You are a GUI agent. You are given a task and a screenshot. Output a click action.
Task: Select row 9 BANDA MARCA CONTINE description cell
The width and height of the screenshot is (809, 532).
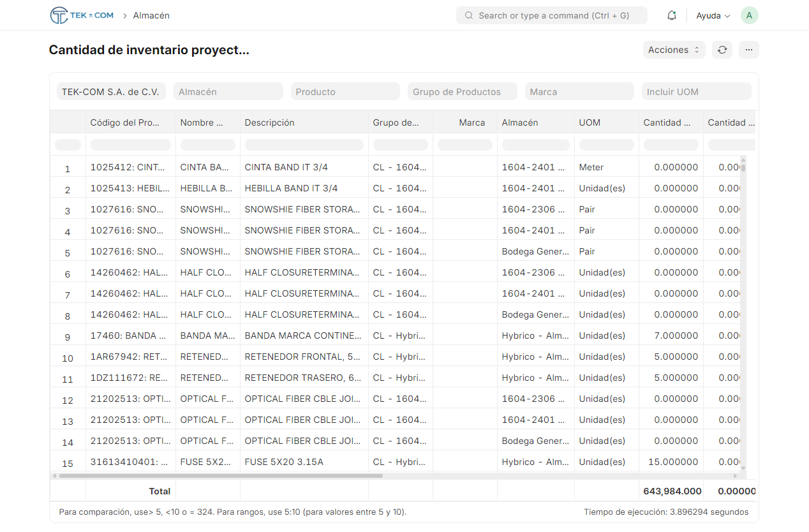click(304, 336)
